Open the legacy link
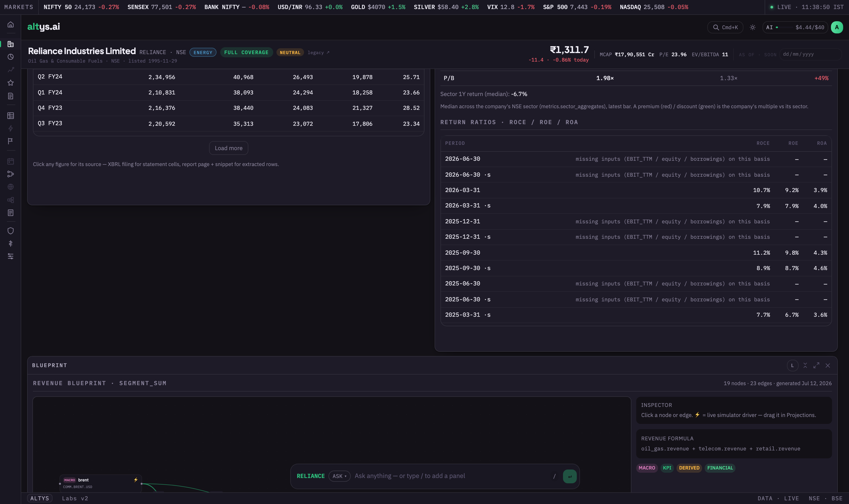This screenshot has height=504, width=849. click(x=318, y=53)
